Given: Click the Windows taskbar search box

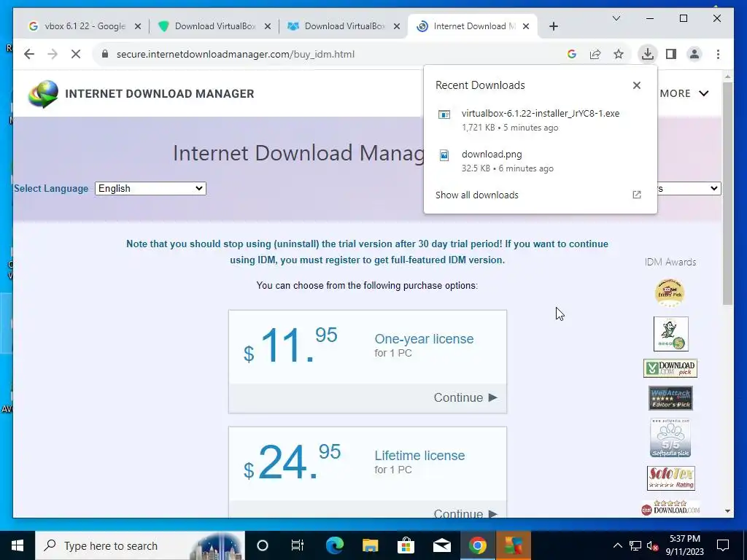Looking at the screenshot, I should (x=140, y=545).
